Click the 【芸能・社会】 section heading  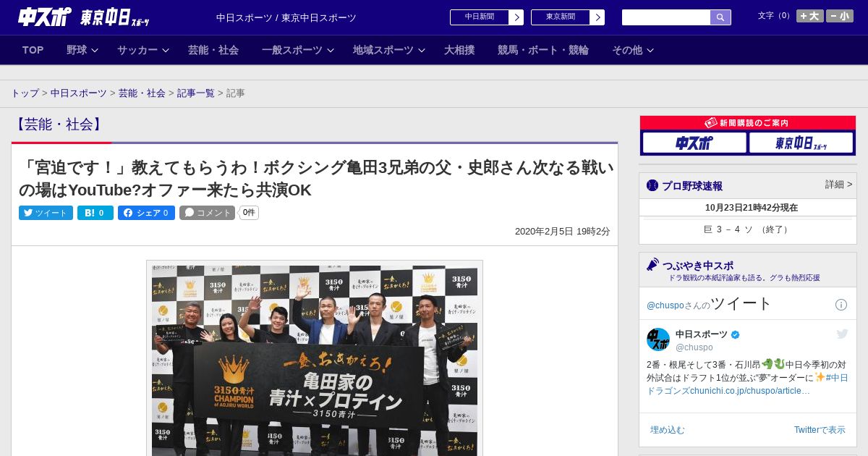click(x=59, y=124)
